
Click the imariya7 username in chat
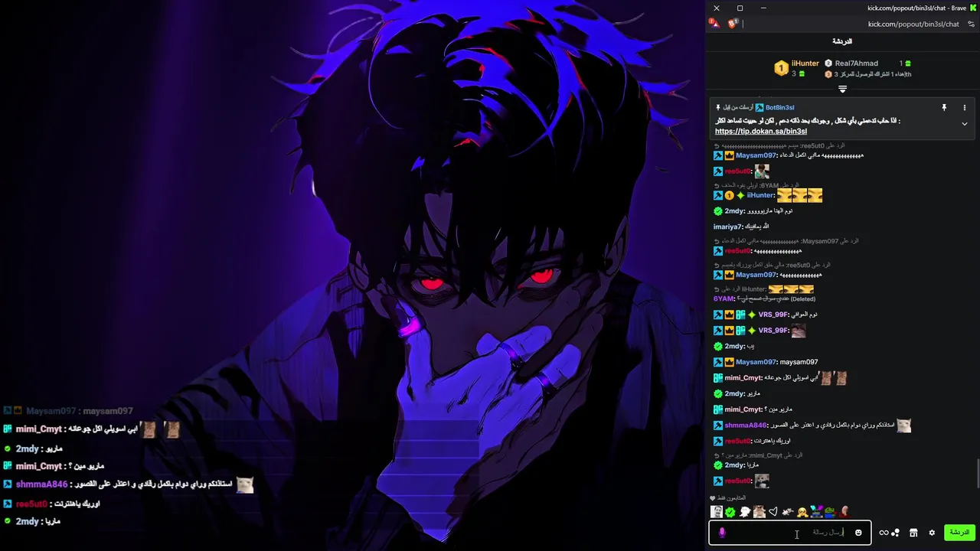coord(727,227)
